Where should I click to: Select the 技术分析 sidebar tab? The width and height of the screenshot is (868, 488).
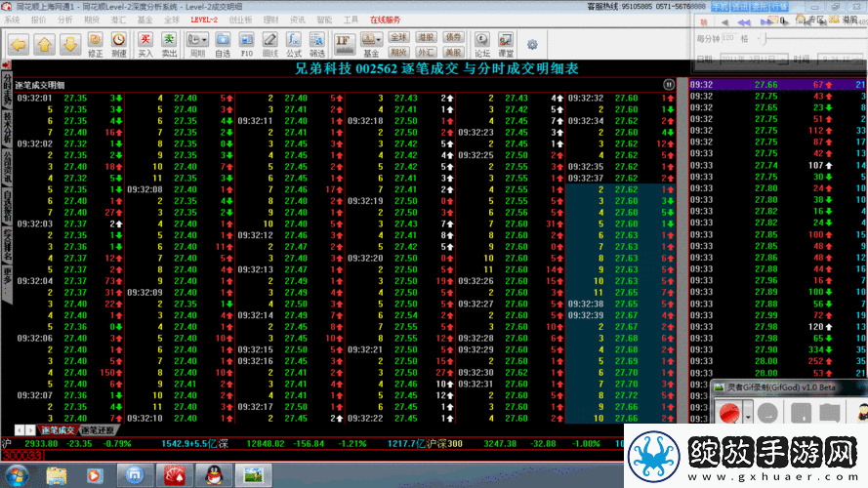[x=7, y=129]
